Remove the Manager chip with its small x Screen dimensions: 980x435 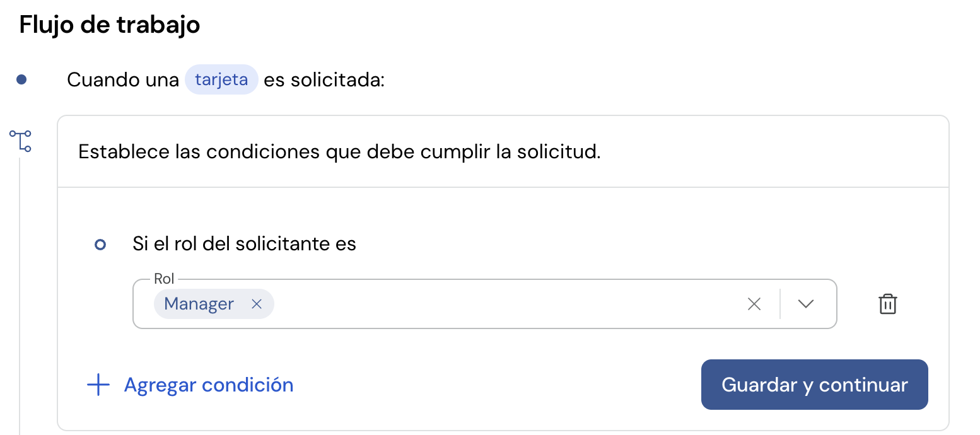[257, 304]
